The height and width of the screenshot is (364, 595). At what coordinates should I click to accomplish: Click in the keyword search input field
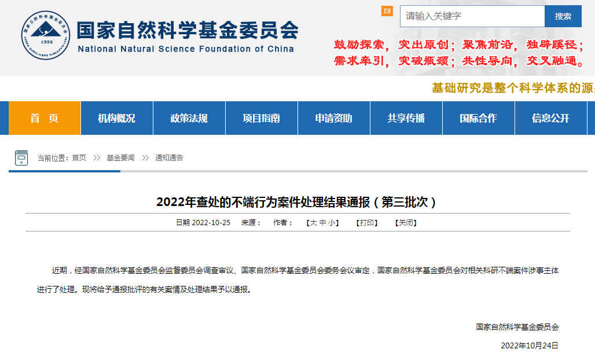tap(472, 16)
